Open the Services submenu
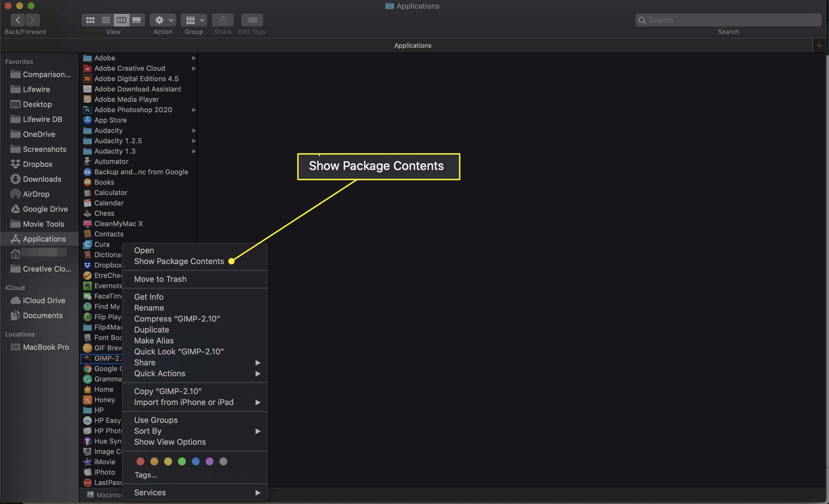This screenshot has width=829, height=504. (x=195, y=492)
